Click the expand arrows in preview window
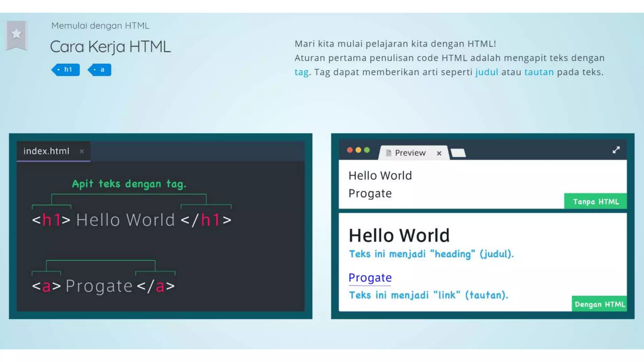The height and width of the screenshot is (362, 644). point(616,150)
